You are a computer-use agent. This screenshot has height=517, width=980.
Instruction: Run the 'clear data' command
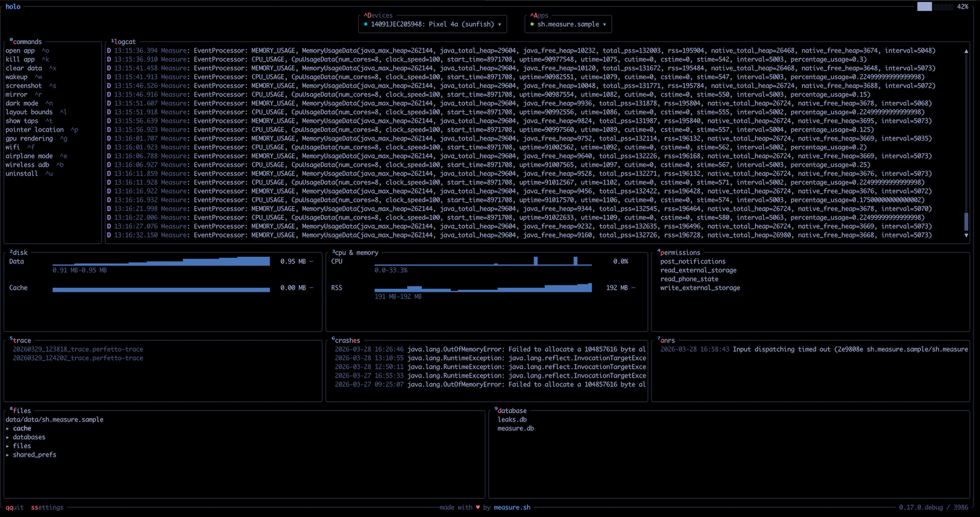click(x=31, y=68)
